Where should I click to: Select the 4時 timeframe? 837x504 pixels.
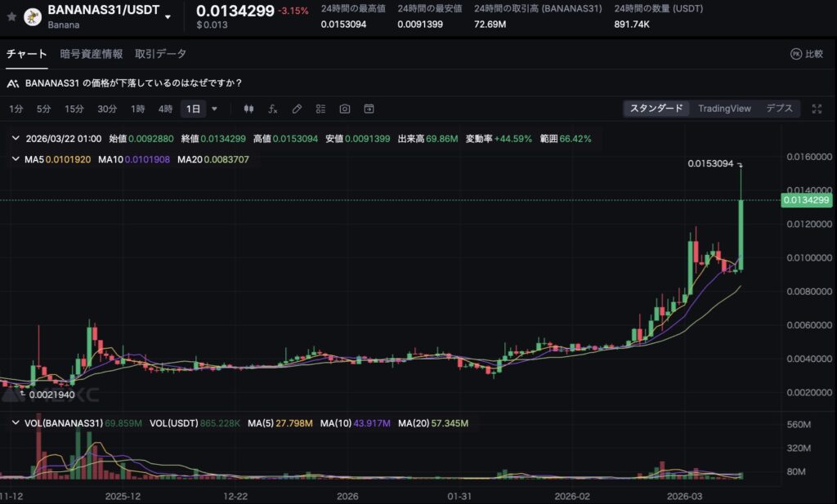point(165,109)
